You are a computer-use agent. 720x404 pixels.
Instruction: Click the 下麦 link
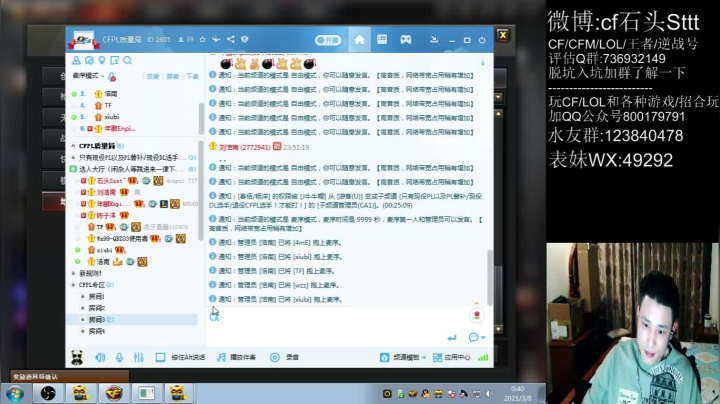pos(192,76)
